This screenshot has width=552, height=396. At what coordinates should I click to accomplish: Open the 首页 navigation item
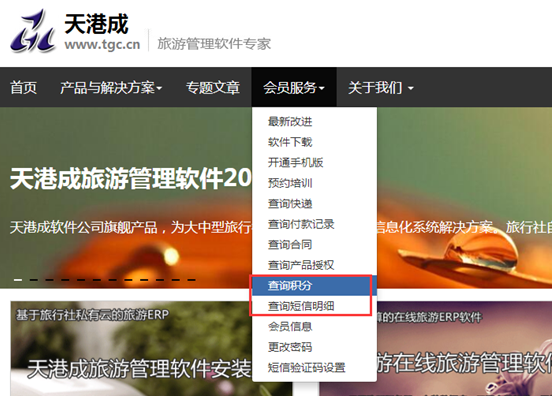[x=23, y=87]
